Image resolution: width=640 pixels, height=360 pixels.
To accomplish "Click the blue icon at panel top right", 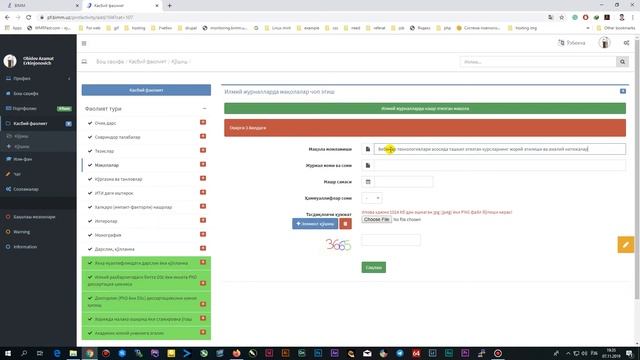I will click(622, 91).
